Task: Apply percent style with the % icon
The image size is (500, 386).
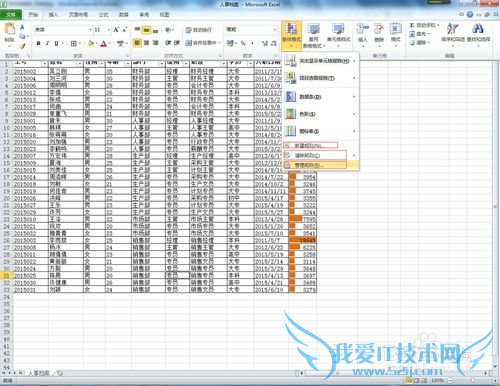Action: click(243, 43)
